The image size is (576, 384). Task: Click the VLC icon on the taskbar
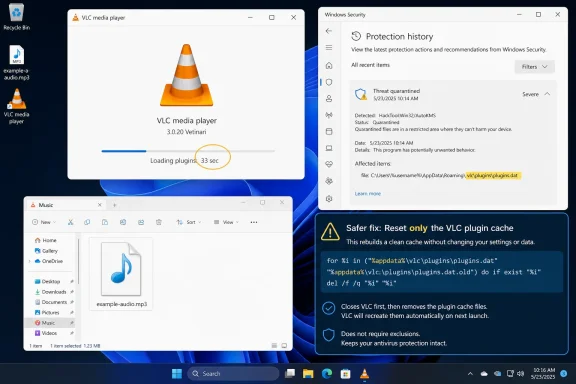(x=364, y=373)
